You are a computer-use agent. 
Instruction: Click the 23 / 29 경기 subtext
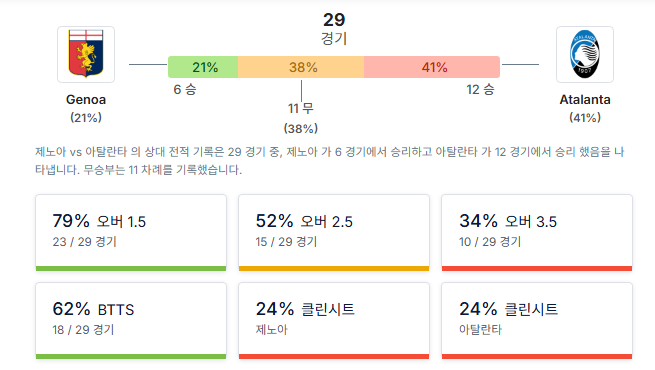pyautogui.click(x=84, y=242)
